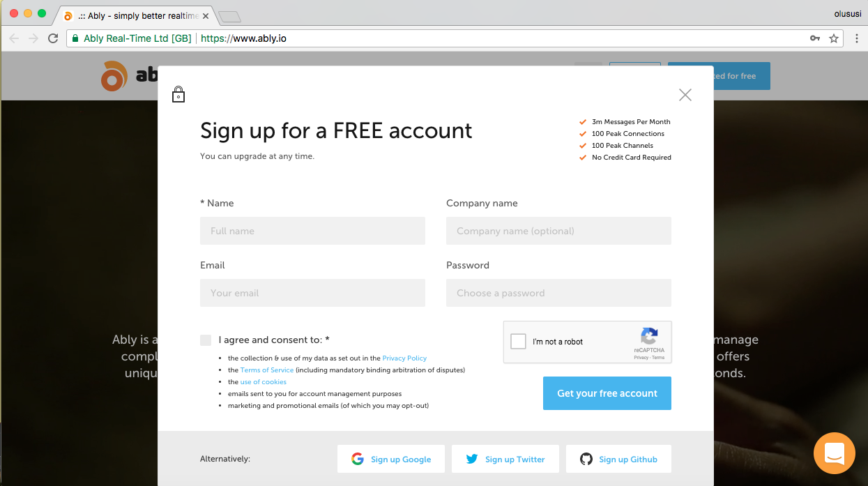Open the Intercom chat bubble icon
The image size is (868, 486).
[834, 453]
